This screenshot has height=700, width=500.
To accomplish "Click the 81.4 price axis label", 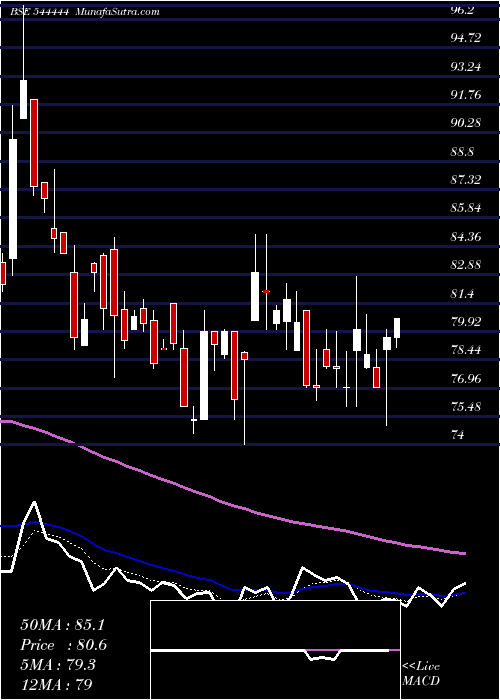I will (462, 294).
